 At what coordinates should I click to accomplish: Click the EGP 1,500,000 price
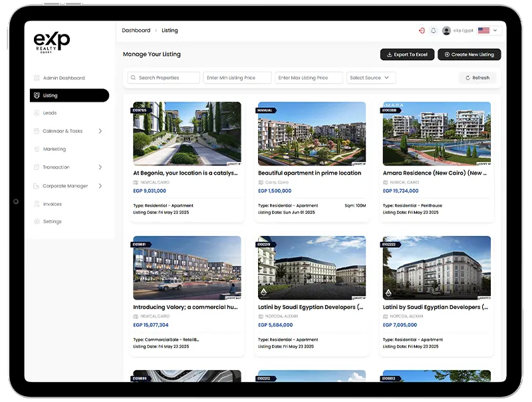coord(275,191)
